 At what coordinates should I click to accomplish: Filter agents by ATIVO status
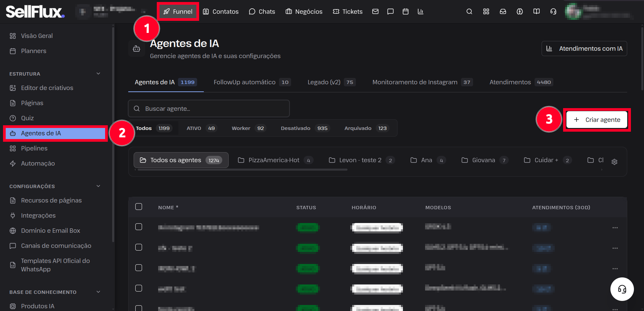pyautogui.click(x=201, y=128)
